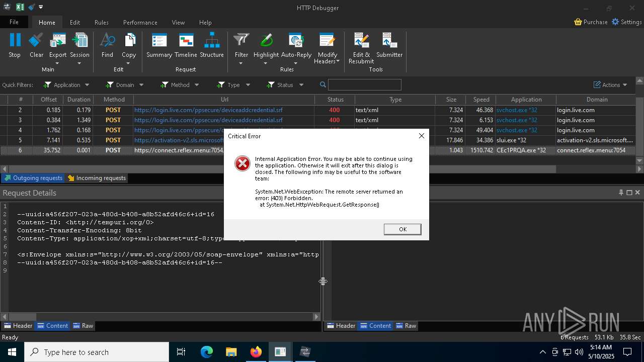The image size is (644, 362).
Task: Switch response pane to Raw tab
Action: (x=406, y=326)
